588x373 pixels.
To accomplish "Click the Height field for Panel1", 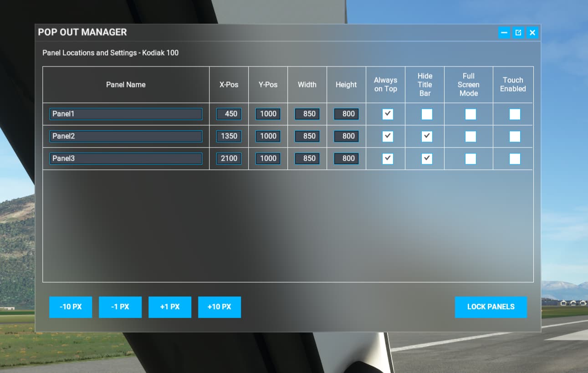I will [346, 114].
